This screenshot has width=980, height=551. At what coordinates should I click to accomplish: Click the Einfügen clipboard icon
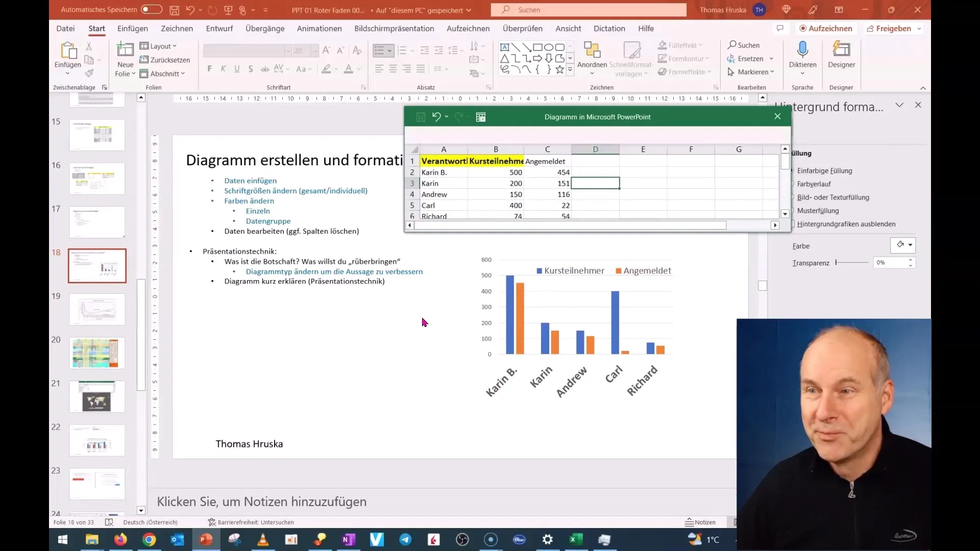[x=68, y=51]
